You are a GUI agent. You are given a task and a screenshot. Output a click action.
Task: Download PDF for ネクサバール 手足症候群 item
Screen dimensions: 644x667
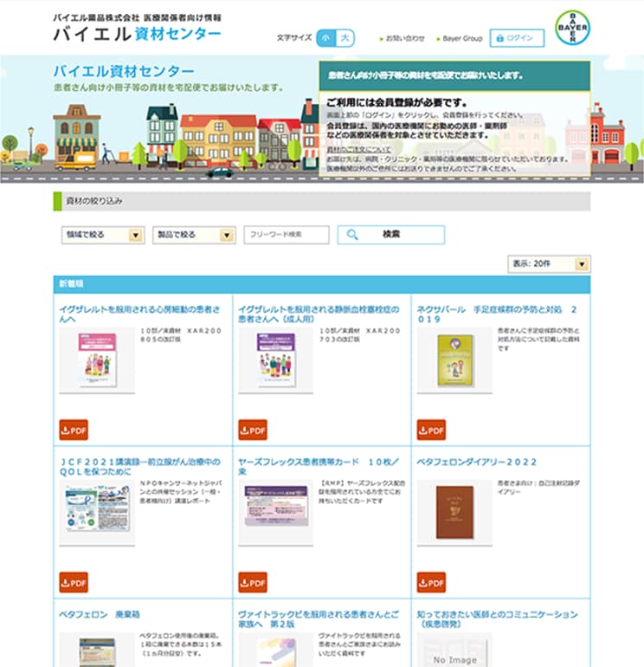coord(431,430)
